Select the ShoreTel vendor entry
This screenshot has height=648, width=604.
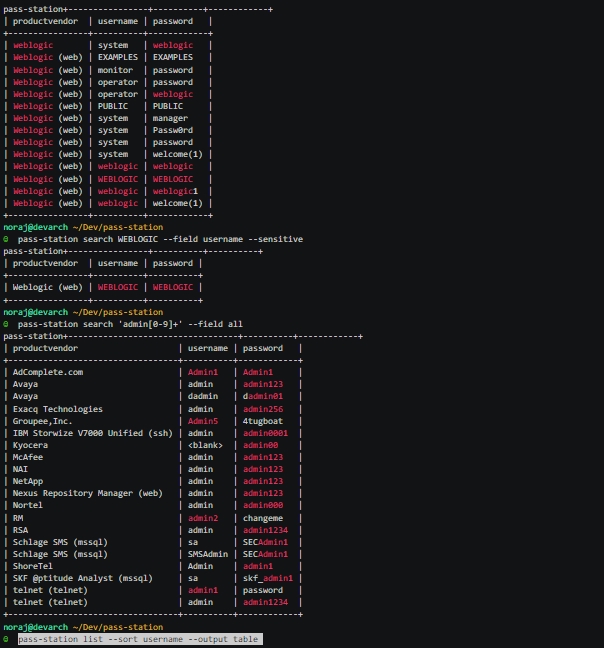click(35, 566)
